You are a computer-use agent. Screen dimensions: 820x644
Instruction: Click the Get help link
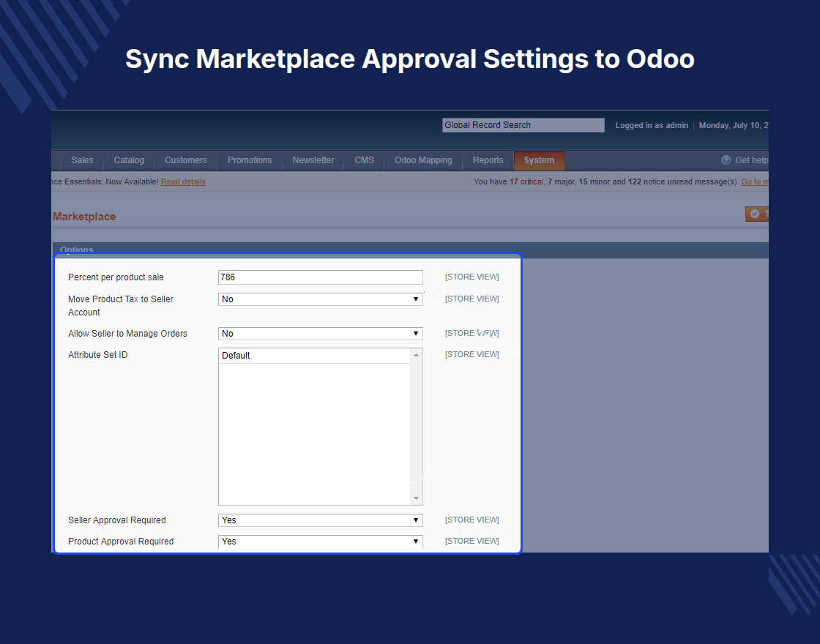point(751,160)
